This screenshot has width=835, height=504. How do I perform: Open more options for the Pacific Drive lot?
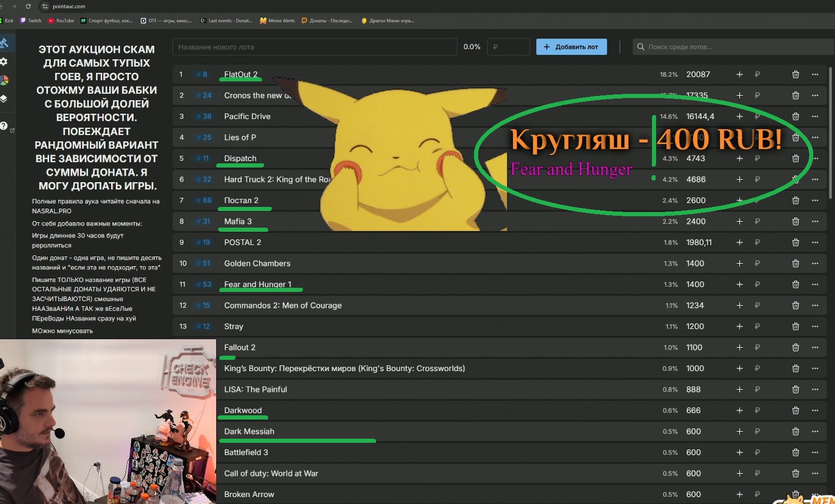(x=815, y=117)
